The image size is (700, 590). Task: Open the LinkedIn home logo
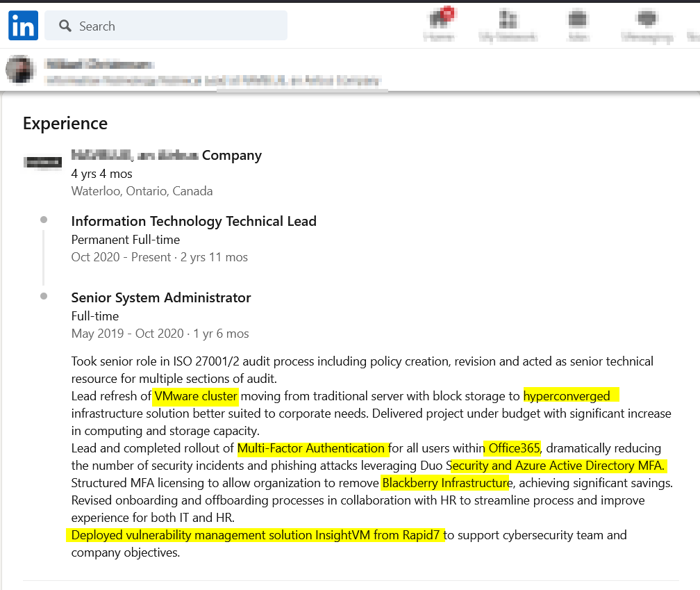click(x=23, y=26)
